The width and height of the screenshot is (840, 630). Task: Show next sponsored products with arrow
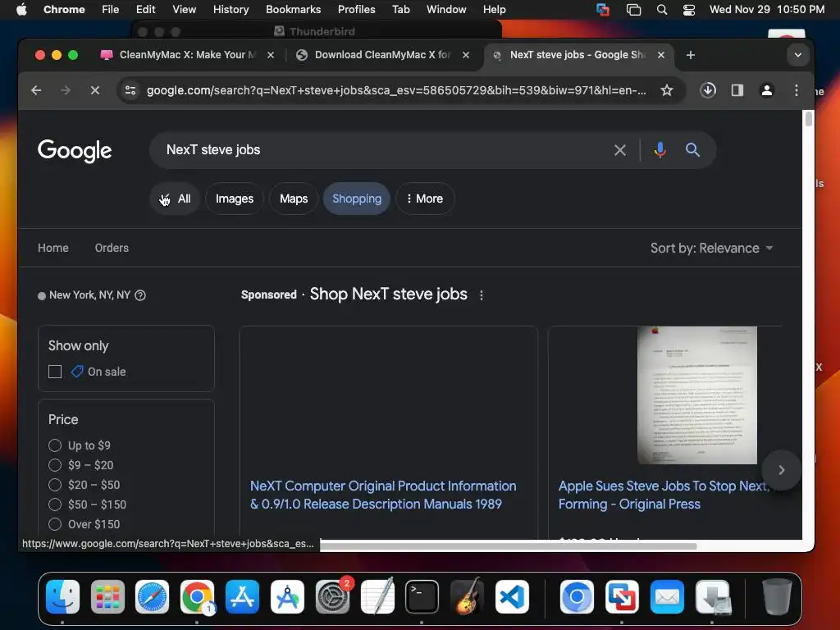point(781,470)
